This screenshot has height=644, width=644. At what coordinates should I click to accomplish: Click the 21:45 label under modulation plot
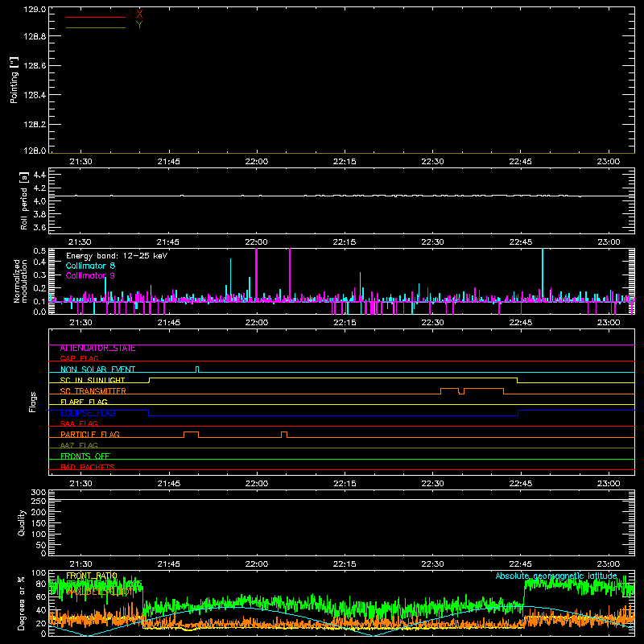169,323
